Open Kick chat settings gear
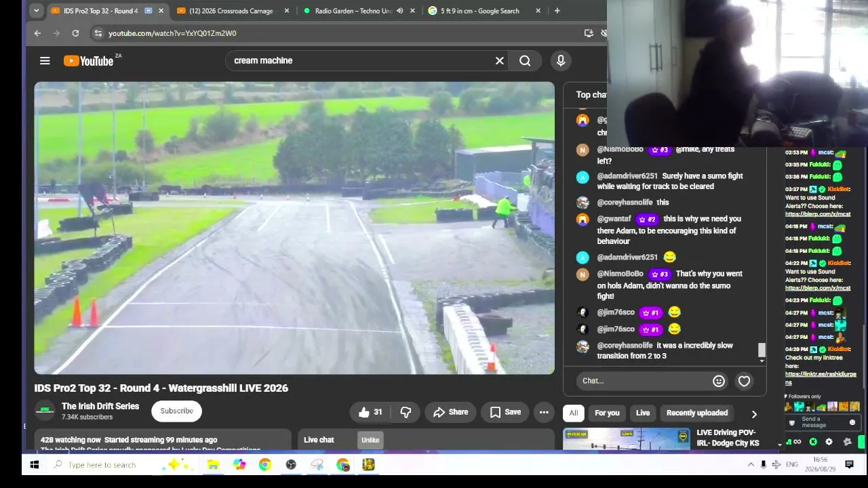 [829, 442]
